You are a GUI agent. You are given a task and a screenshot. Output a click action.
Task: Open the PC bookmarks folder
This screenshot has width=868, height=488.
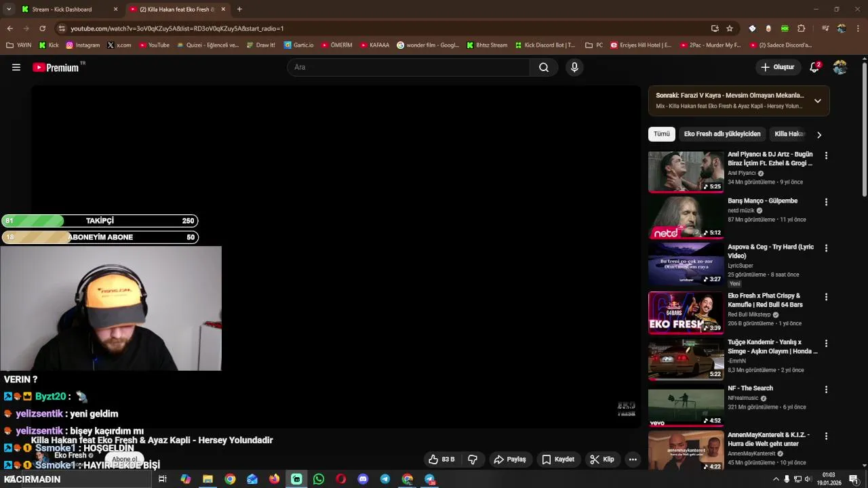tap(594, 45)
